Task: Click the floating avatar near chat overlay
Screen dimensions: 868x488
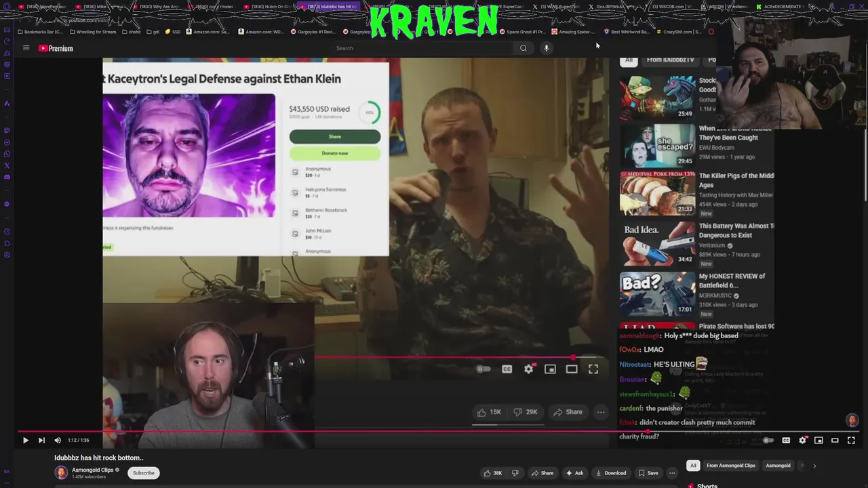Action: (852, 421)
